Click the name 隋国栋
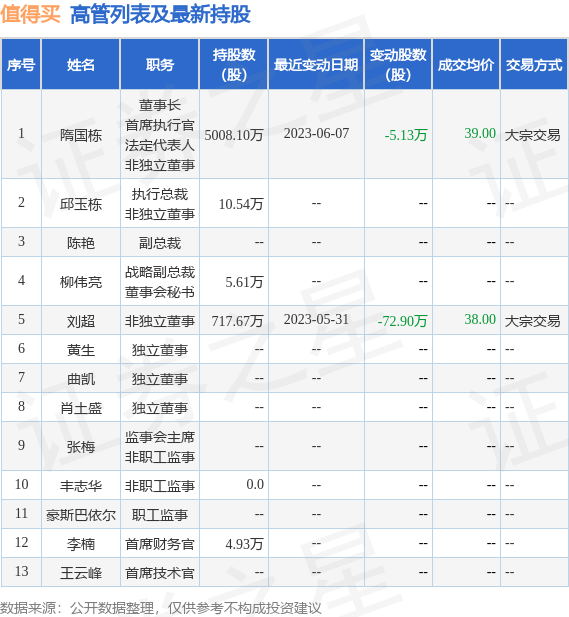Viewport: 569px width, 617px height. [x=81, y=135]
